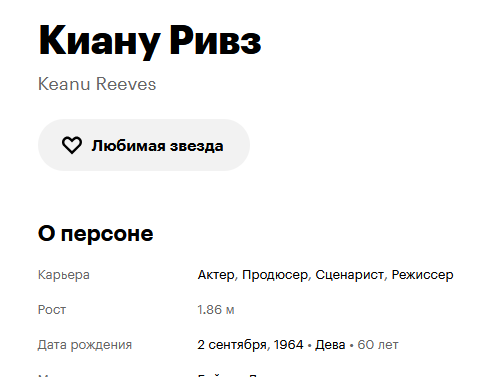The image size is (481, 377).
Task: Click the bullet separator before 60 лет
Action: point(351,346)
